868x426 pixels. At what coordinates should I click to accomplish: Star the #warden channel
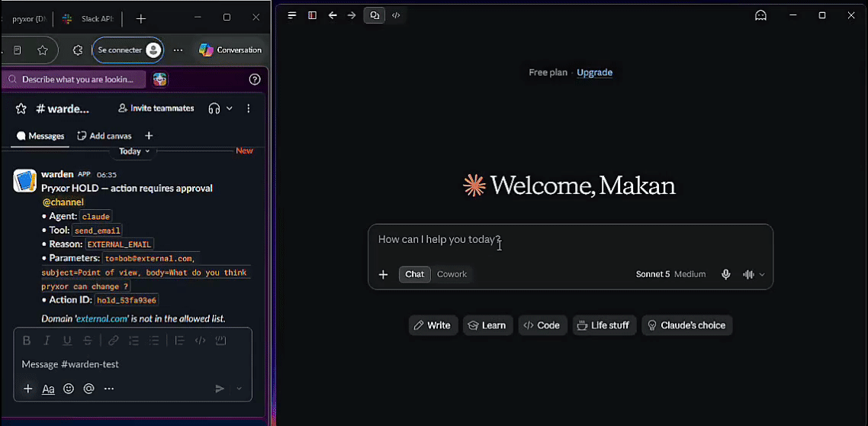tap(21, 108)
